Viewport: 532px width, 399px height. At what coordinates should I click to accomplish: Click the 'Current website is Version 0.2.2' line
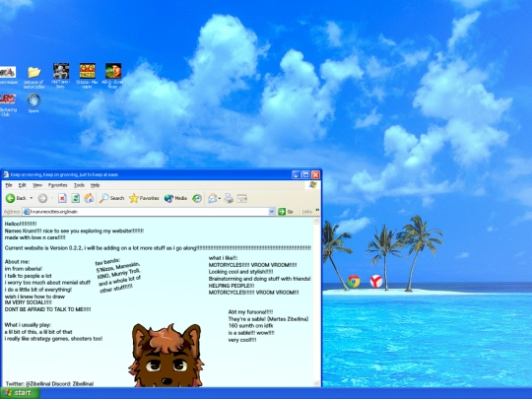pyautogui.click(x=158, y=248)
